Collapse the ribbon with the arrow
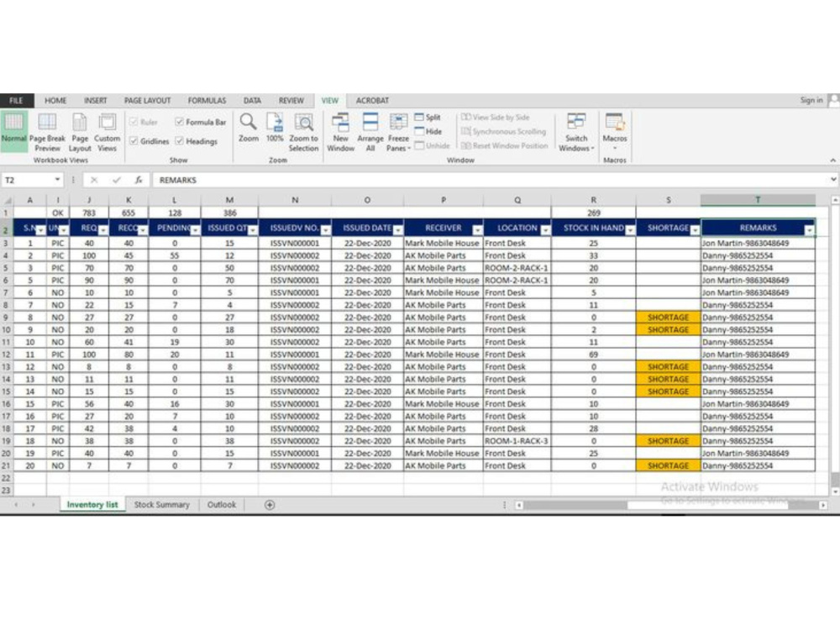This screenshot has width=840, height=630. [832, 160]
